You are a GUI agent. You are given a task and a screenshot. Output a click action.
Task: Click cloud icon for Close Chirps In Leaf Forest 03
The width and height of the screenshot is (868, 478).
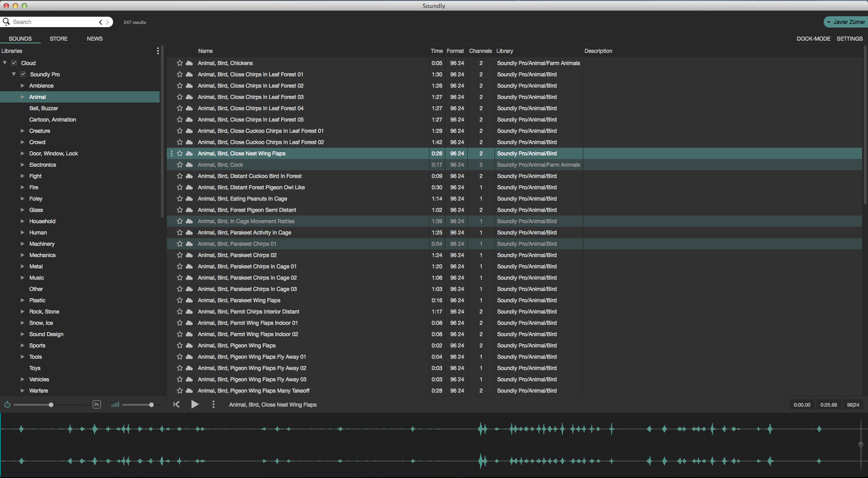[x=189, y=97]
